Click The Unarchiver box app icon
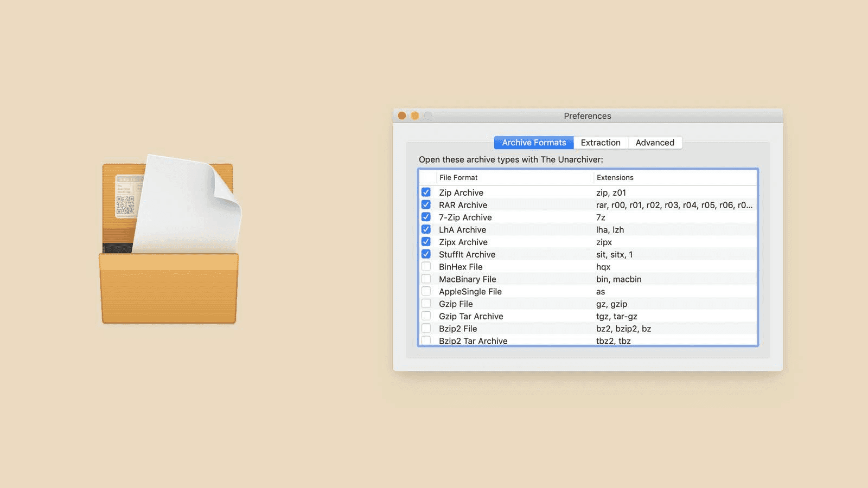The image size is (868, 488). coord(169,240)
